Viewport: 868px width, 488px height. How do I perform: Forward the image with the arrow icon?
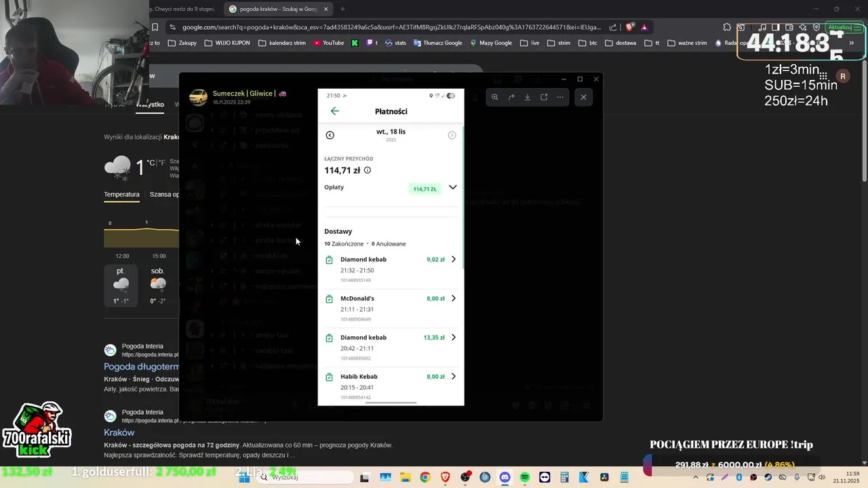511,97
